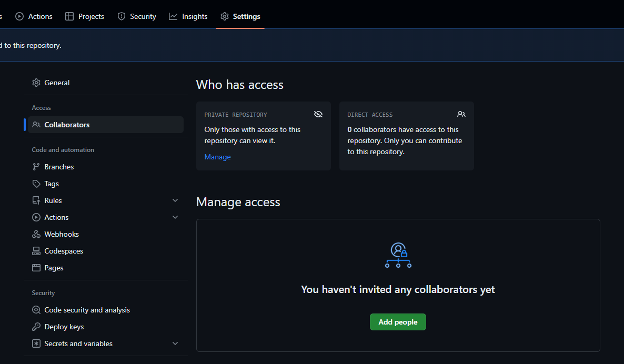Click the Manage link in Private Repository card

[x=217, y=157]
